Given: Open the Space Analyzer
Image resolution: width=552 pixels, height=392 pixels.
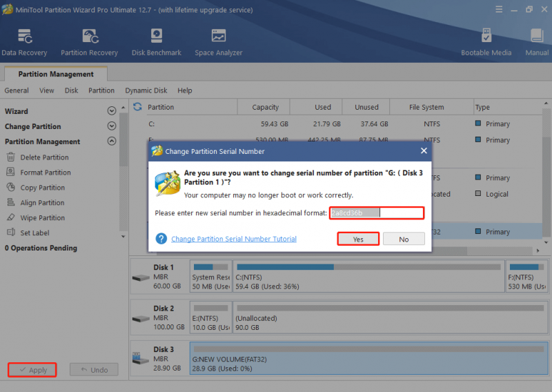Looking at the screenshot, I should [x=219, y=42].
